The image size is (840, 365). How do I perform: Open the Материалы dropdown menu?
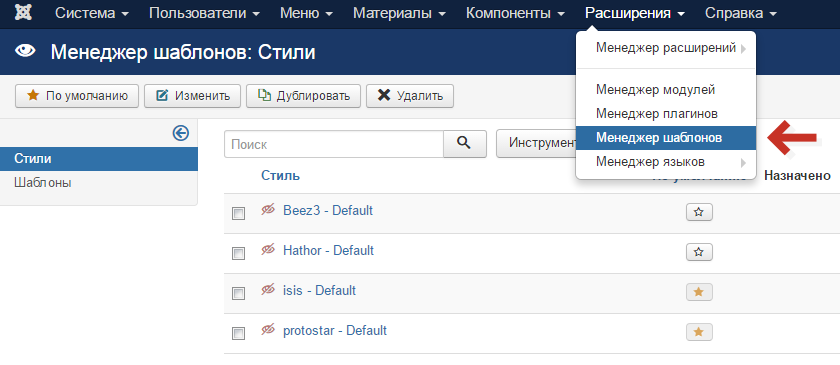tap(399, 13)
